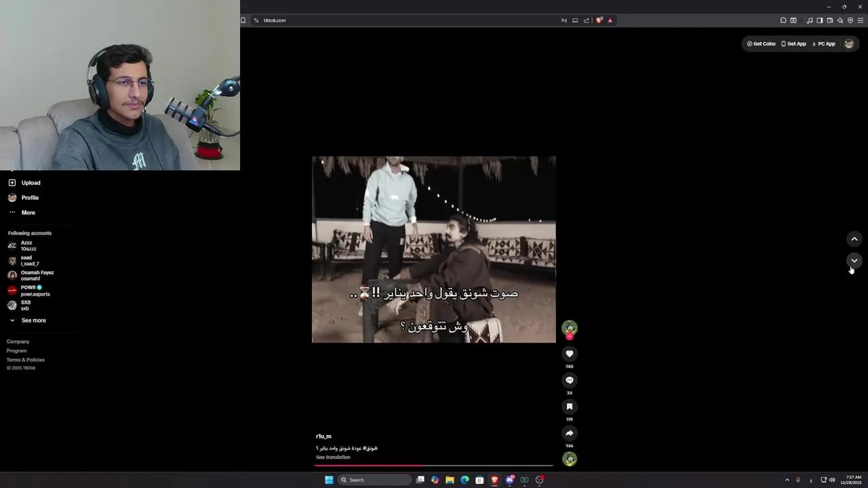Go to the previous video using up chevron
This screenshot has height=488, width=868.
(854, 239)
